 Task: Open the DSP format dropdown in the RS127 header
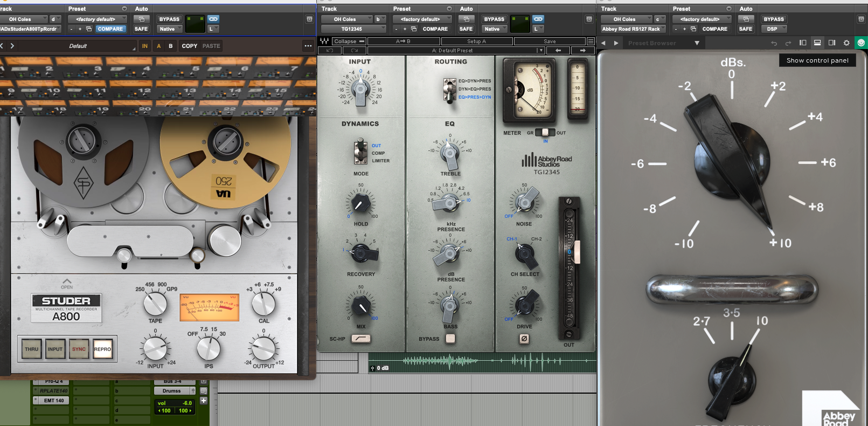click(774, 29)
